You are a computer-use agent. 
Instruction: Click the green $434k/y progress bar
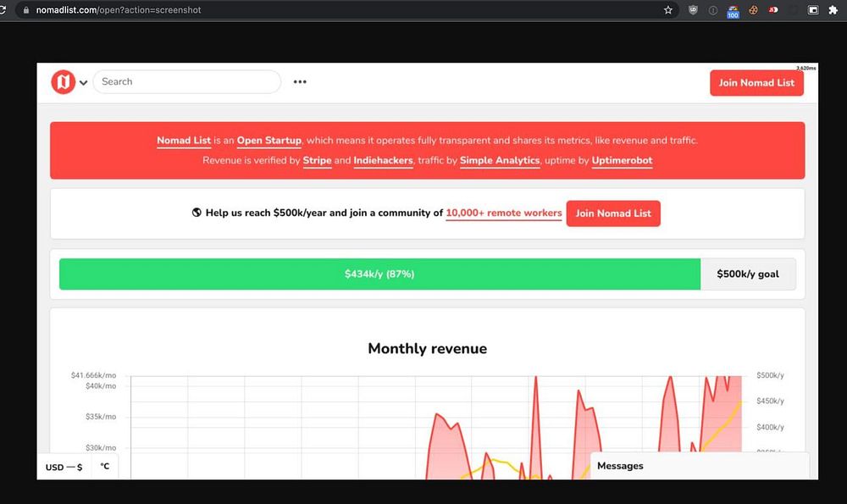coord(379,274)
